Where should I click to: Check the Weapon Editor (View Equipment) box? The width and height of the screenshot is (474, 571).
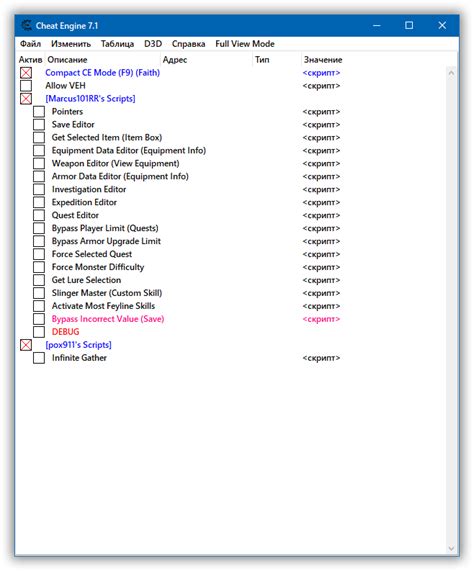pos(39,164)
